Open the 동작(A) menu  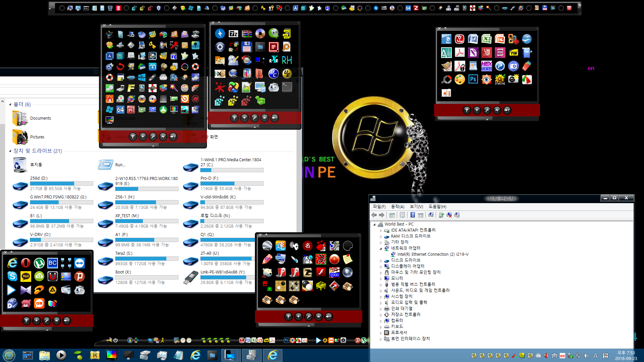point(397,206)
